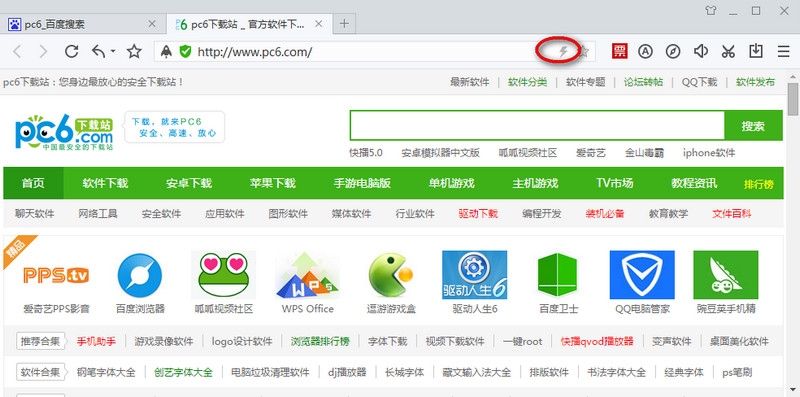This screenshot has width=800, height=397.
Task: Click the undo closed tab arrow
Action: tap(99, 51)
